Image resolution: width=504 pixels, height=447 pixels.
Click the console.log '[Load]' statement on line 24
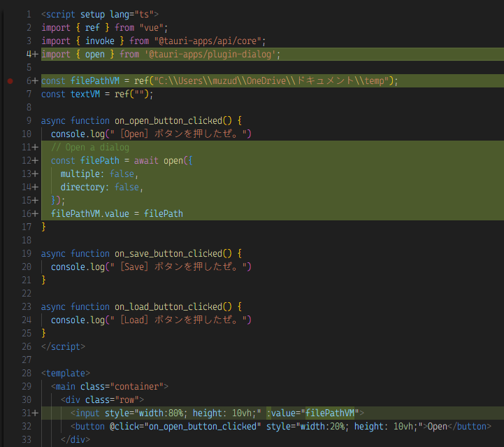tap(151, 320)
